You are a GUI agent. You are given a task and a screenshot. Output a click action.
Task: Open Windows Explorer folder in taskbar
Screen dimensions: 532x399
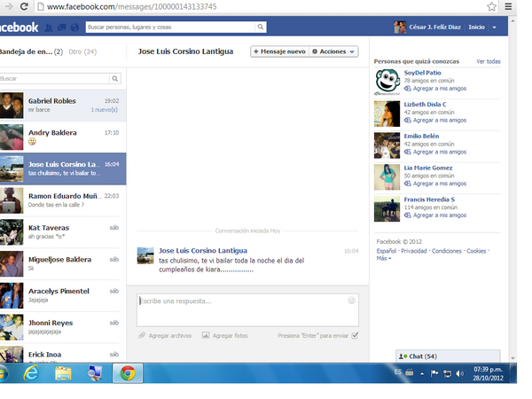pyautogui.click(x=64, y=373)
